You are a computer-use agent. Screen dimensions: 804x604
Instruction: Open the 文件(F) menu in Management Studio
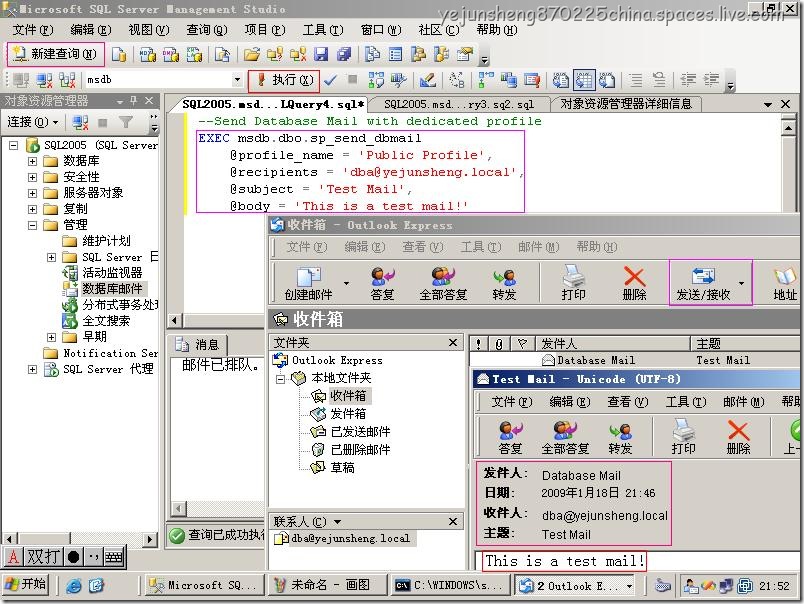33,30
